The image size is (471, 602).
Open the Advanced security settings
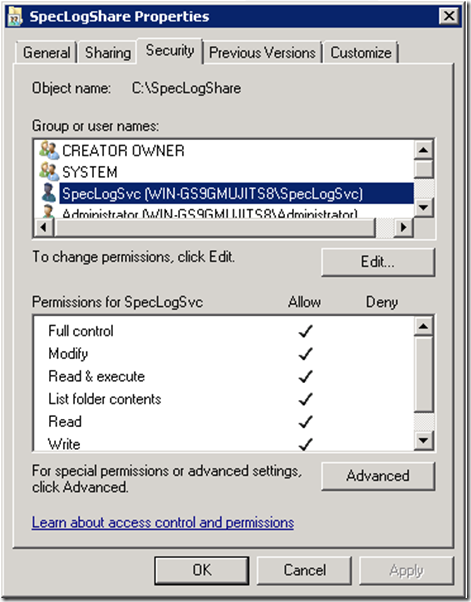(x=378, y=476)
